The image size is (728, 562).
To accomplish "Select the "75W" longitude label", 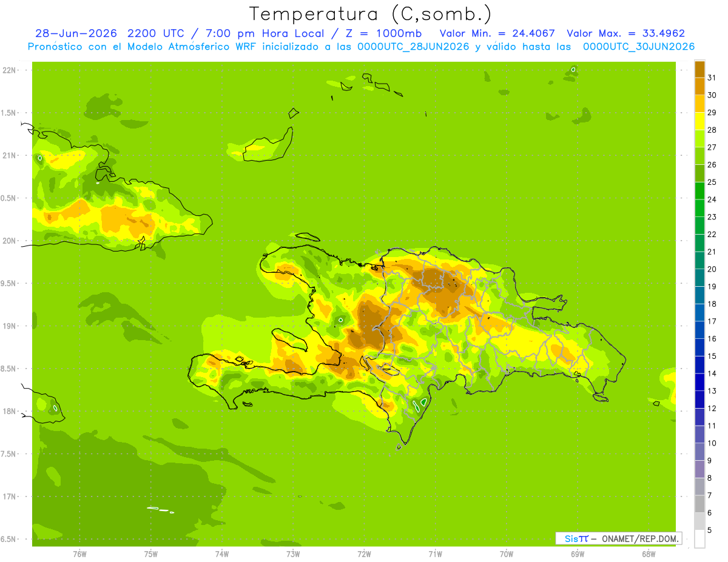I will [151, 555].
